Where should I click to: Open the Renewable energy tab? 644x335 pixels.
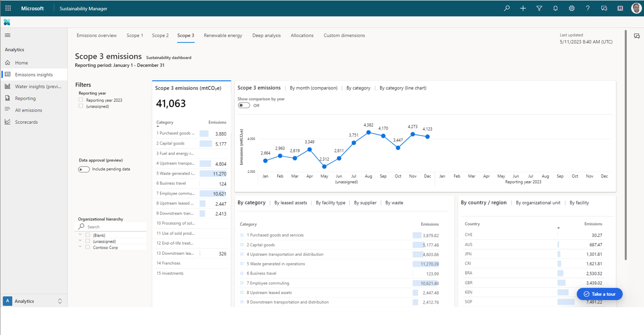(223, 35)
